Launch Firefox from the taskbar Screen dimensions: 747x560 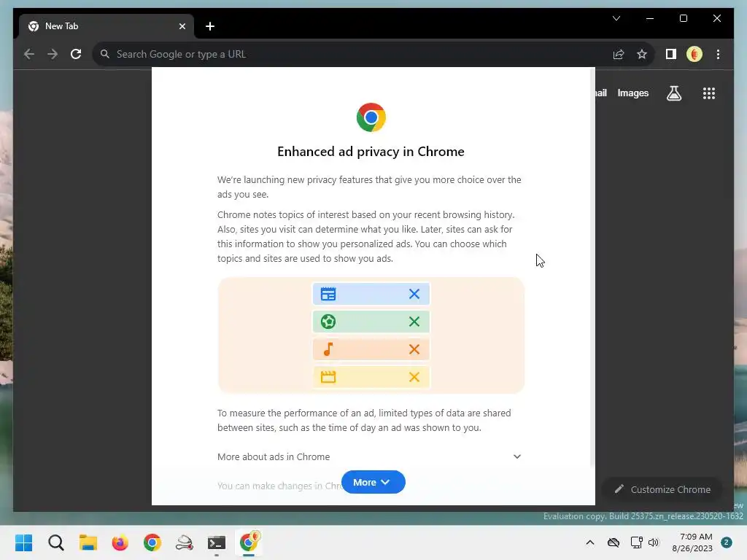[120, 542]
